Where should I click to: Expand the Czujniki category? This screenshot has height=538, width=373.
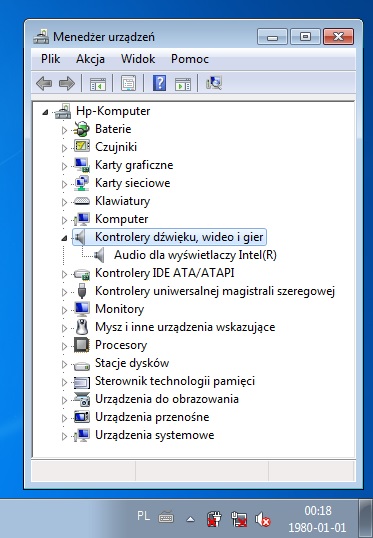(64, 148)
